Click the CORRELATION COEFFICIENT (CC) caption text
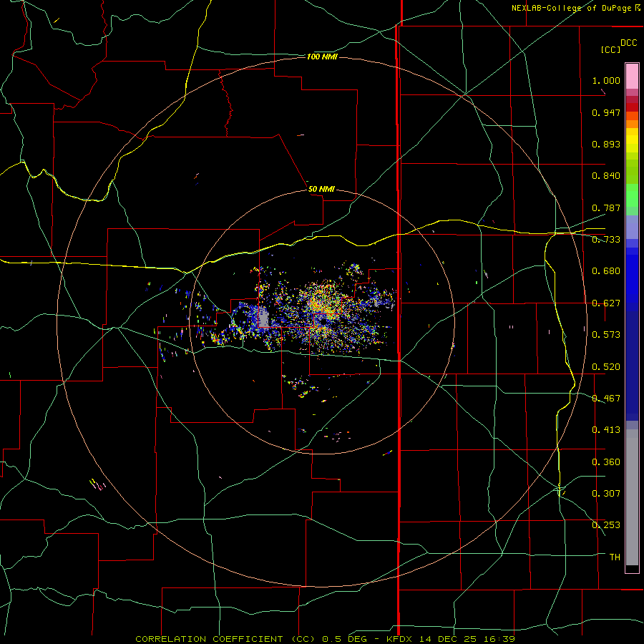 [x=225, y=639]
